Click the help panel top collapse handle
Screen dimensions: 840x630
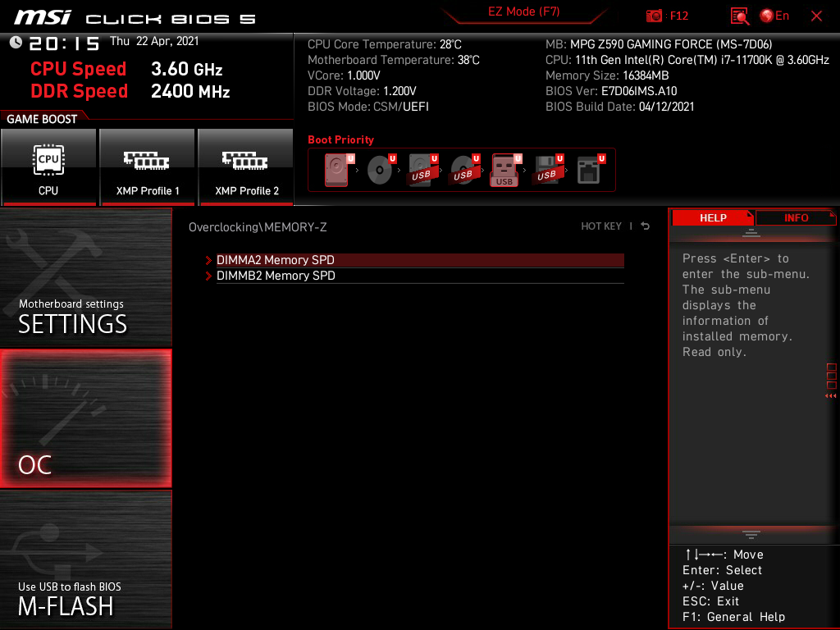751,232
